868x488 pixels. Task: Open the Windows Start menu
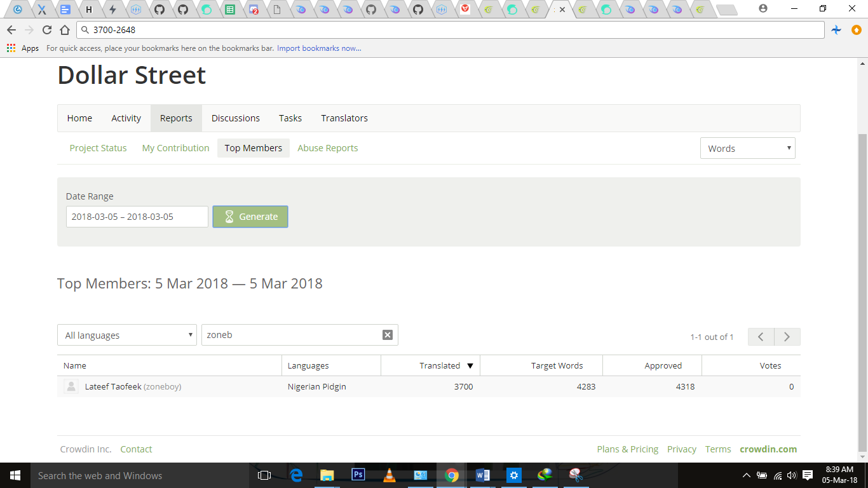click(x=15, y=475)
